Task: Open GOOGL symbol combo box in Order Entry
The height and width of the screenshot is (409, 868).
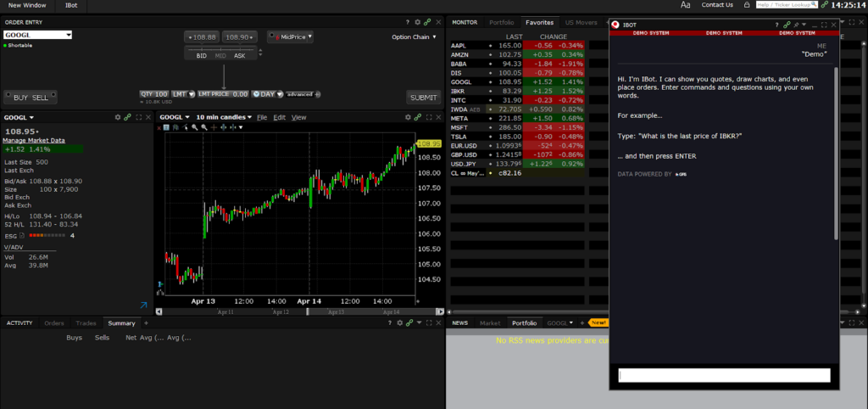Action: click(x=37, y=35)
